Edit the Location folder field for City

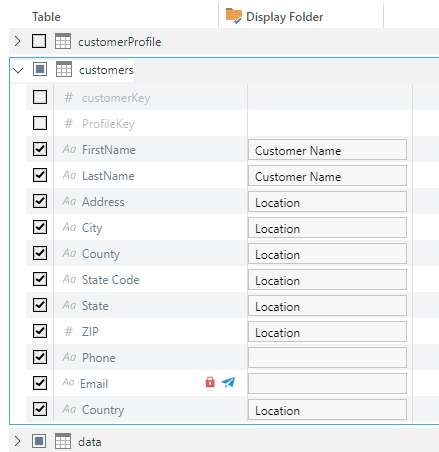pos(327,227)
